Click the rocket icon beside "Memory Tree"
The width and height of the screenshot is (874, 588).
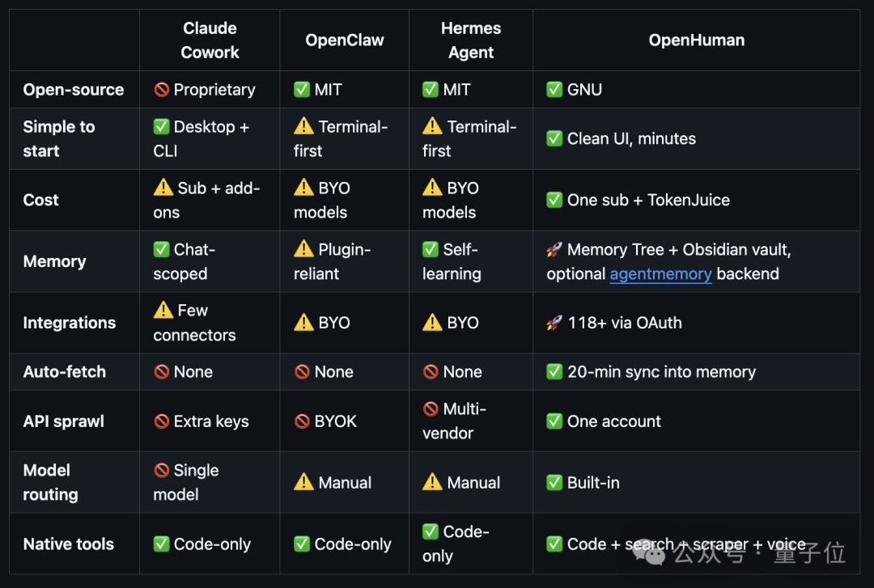pyautogui.click(x=554, y=249)
